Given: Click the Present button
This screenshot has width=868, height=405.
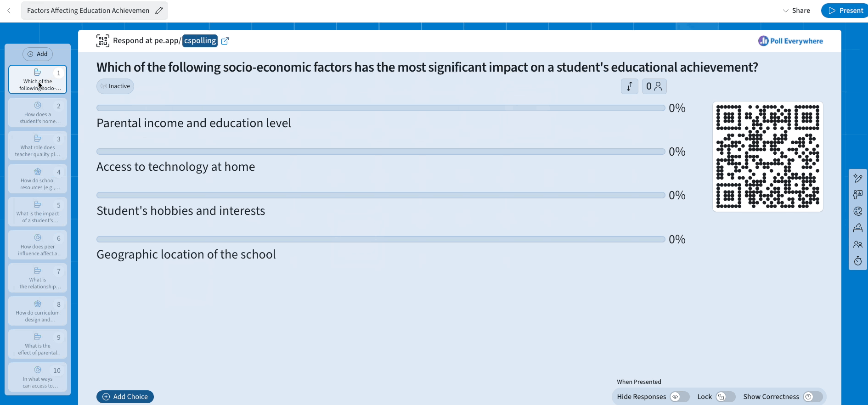Looking at the screenshot, I should coord(845,11).
